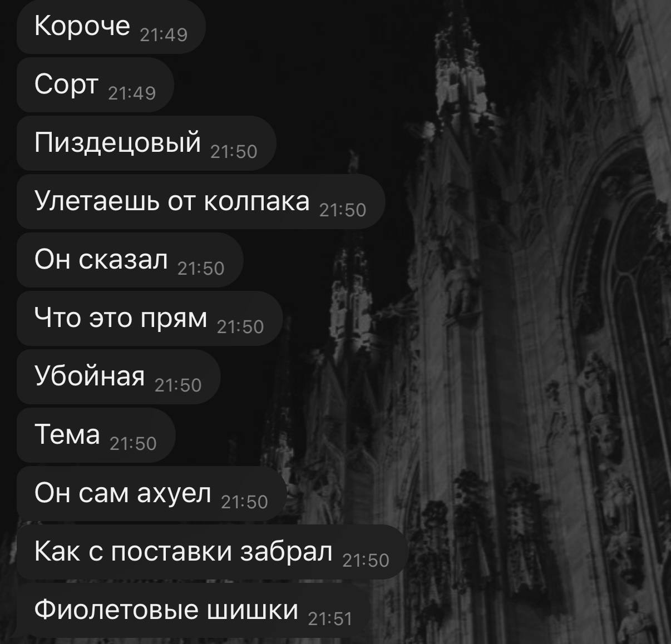Select the "Сорт" message bubble

tap(96, 85)
